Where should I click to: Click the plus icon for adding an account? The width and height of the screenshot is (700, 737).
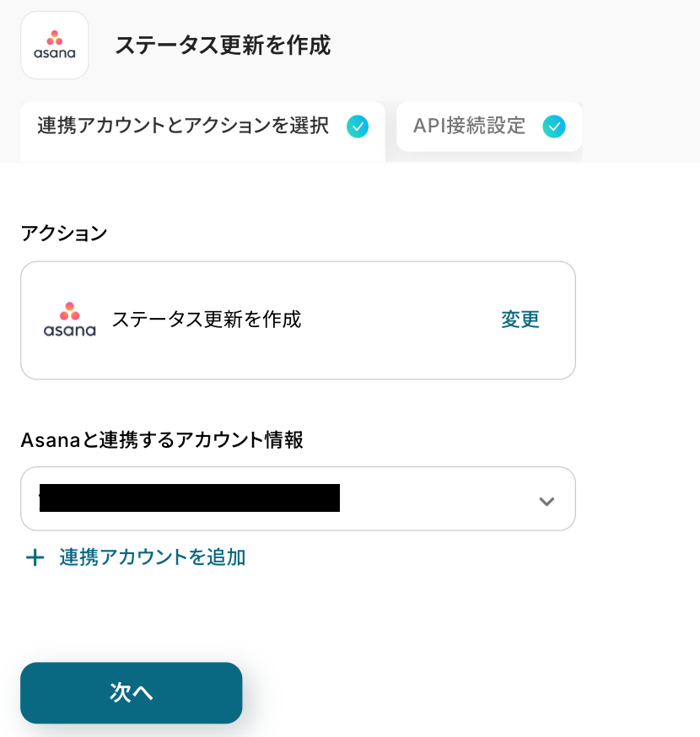pos(35,557)
